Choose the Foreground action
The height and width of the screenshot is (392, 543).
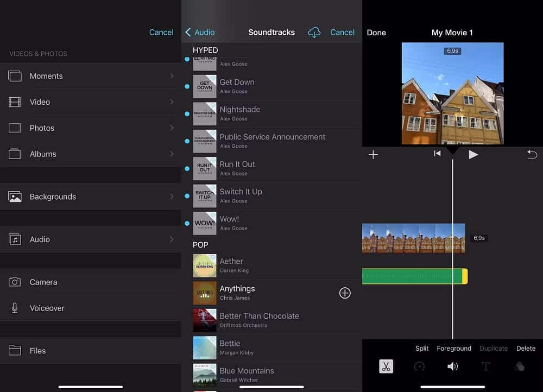pos(454,349)
